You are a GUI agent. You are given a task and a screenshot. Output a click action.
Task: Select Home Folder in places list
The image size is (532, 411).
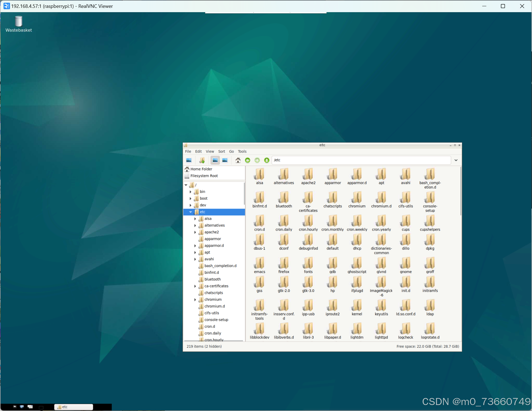click(201, 169)
